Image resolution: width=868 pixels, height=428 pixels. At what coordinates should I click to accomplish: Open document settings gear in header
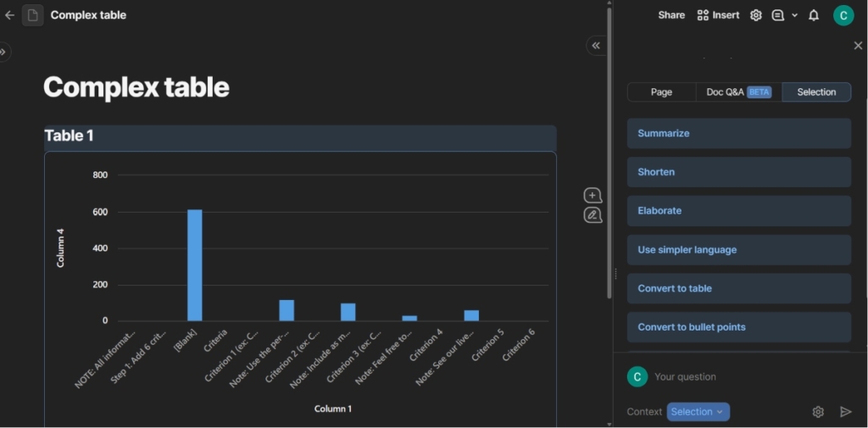[x=755, y=15]
